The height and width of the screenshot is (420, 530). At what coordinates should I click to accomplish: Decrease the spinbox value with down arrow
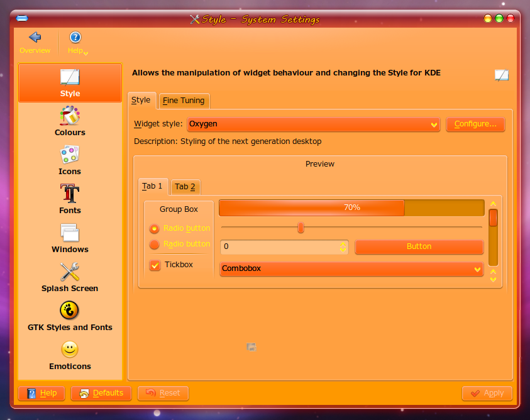pyautogui.click(x=343, y=250)
